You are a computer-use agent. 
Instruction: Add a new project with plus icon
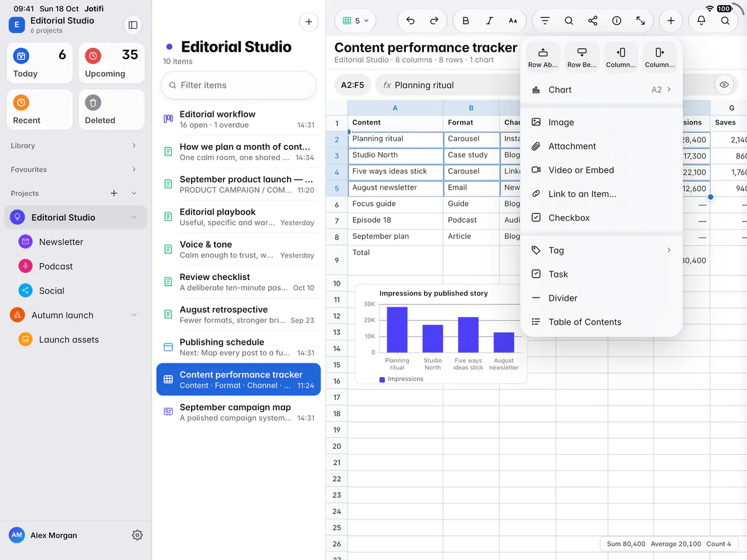point(114,194)
